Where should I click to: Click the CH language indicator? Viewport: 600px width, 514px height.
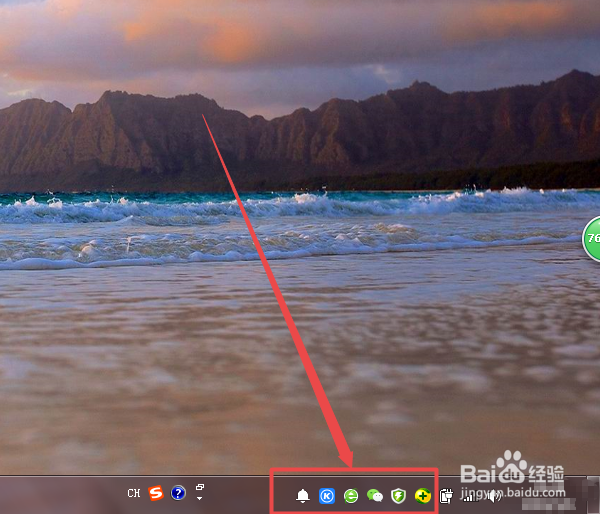pos(134,493)
